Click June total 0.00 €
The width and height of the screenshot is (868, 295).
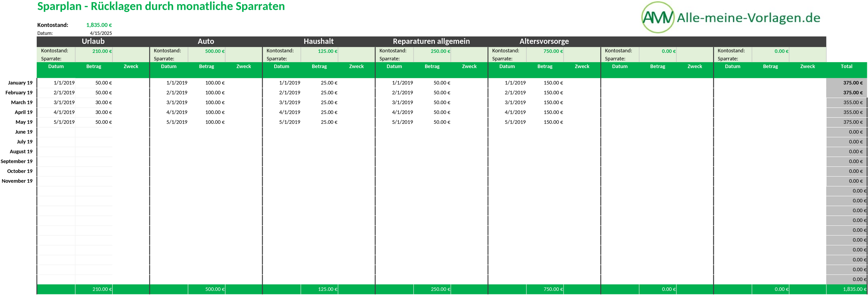point(856,132)
